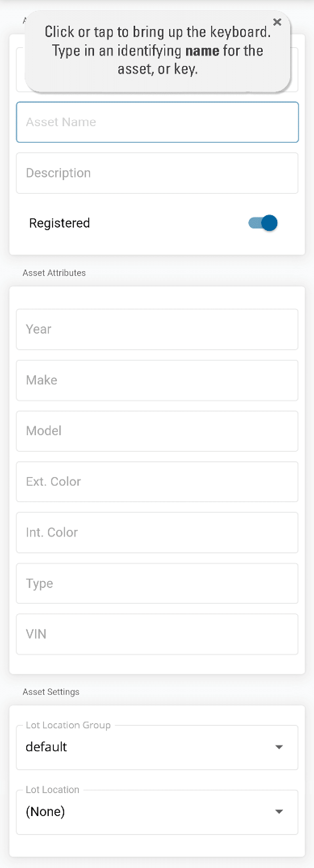Focus the Model input box
The width and height of the screenshot is (314, 868).
(x=157, y=431)
